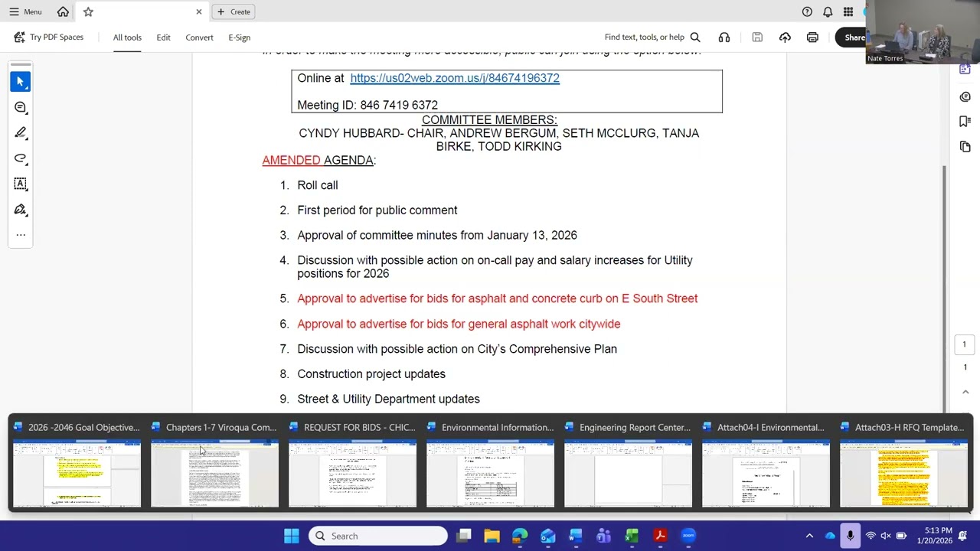Select the Draw freehand loop tool

21,158
